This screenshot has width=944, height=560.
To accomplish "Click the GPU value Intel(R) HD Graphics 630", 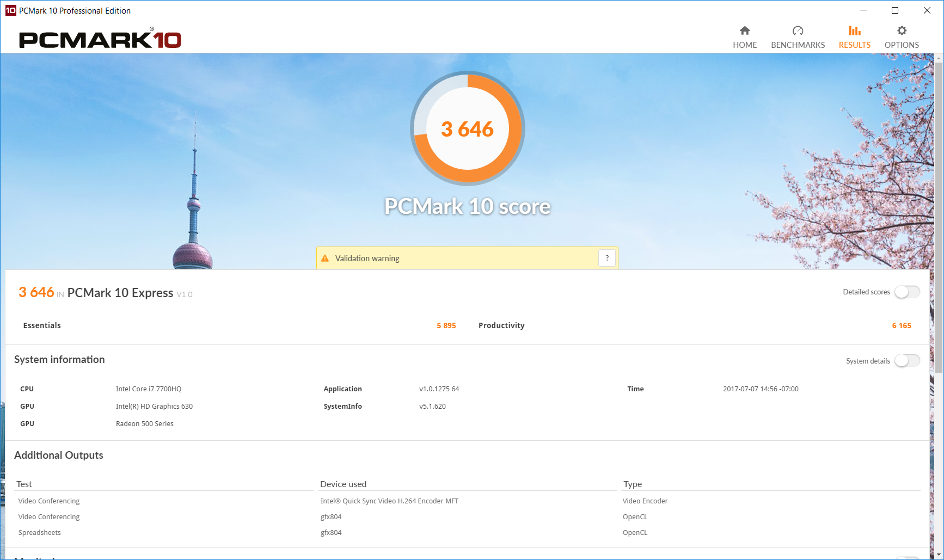I will 154,407.
